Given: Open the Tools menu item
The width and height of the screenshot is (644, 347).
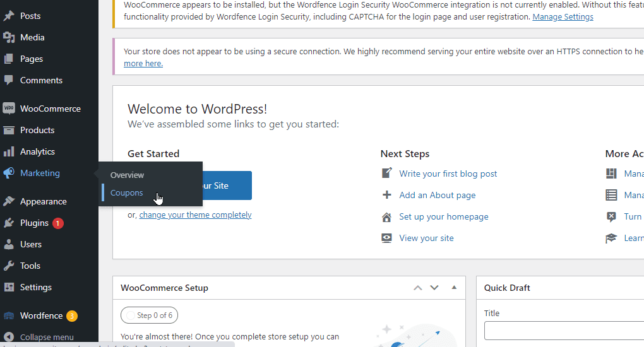Looking at the screenshot, I should point(30,266).
